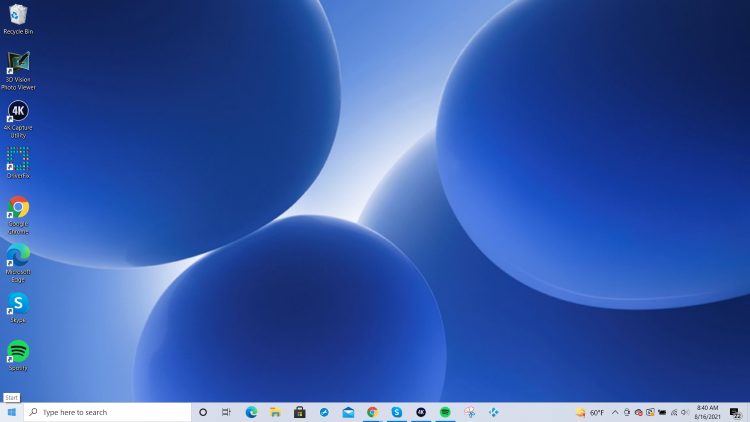Open the Action Center notifications icon

(x=736, y=412)
